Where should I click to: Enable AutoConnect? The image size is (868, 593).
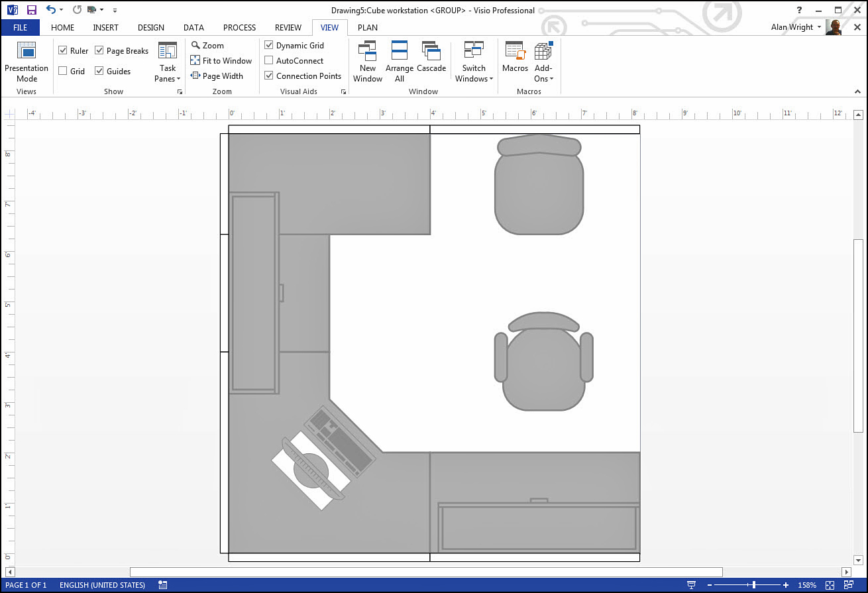(269, 60)
